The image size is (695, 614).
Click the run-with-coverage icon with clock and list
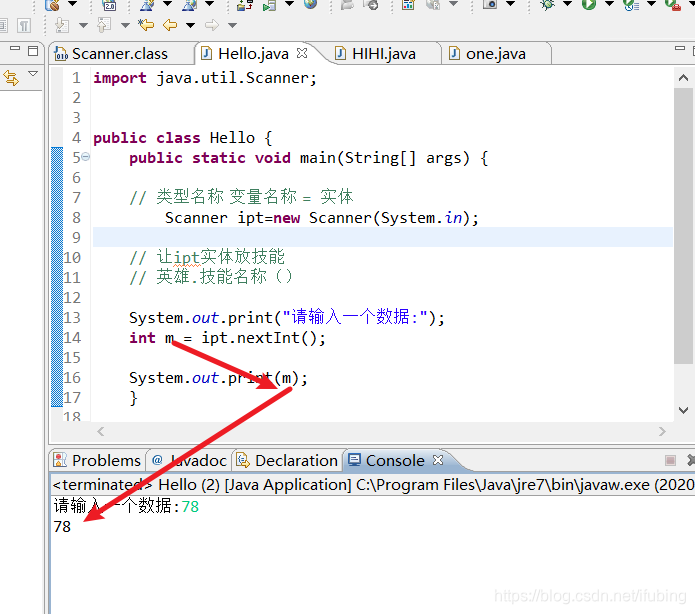click(x=631, y=4)
